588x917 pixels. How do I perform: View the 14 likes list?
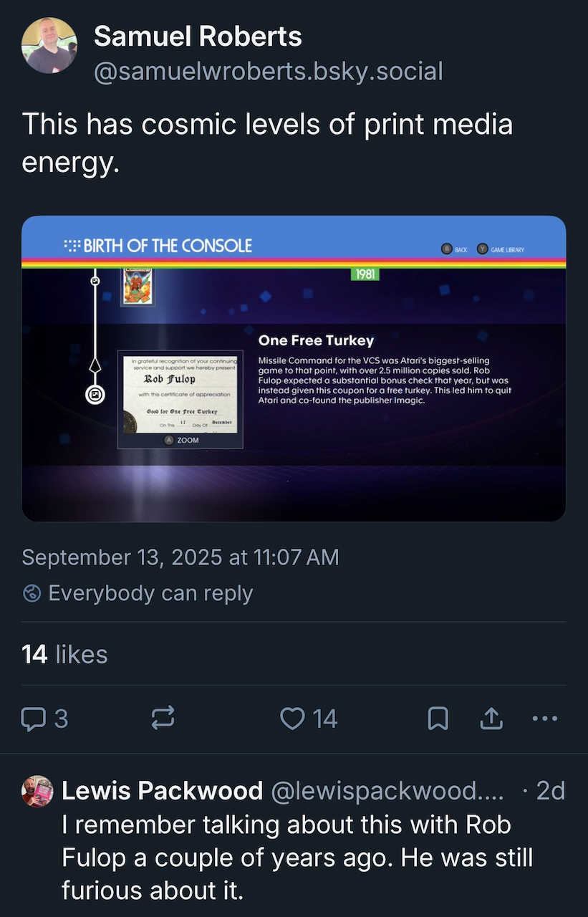(x=64, y=654)
